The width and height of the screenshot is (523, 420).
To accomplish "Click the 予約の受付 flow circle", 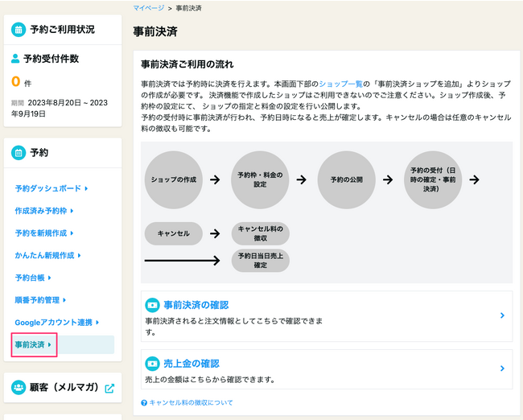I will click(433, 179).
